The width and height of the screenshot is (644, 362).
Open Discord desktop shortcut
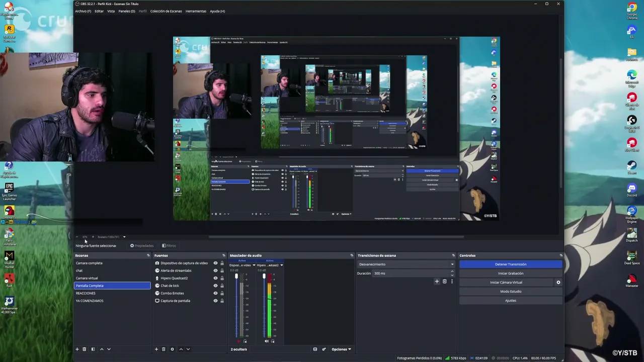(632, 190)
